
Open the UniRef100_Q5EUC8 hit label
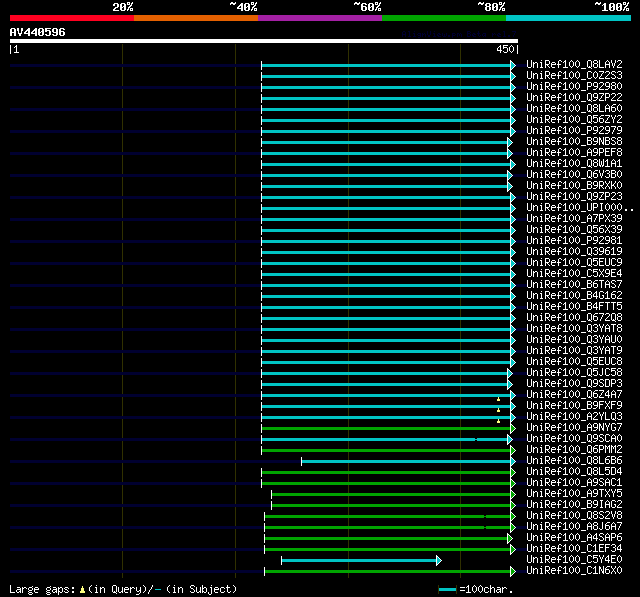(574, 362)
